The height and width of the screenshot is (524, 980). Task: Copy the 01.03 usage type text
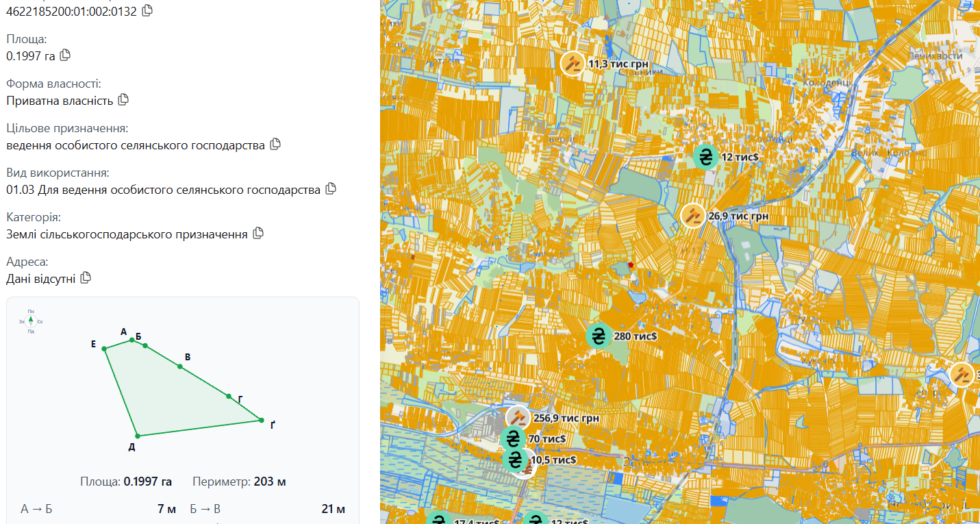pos(331,188)
